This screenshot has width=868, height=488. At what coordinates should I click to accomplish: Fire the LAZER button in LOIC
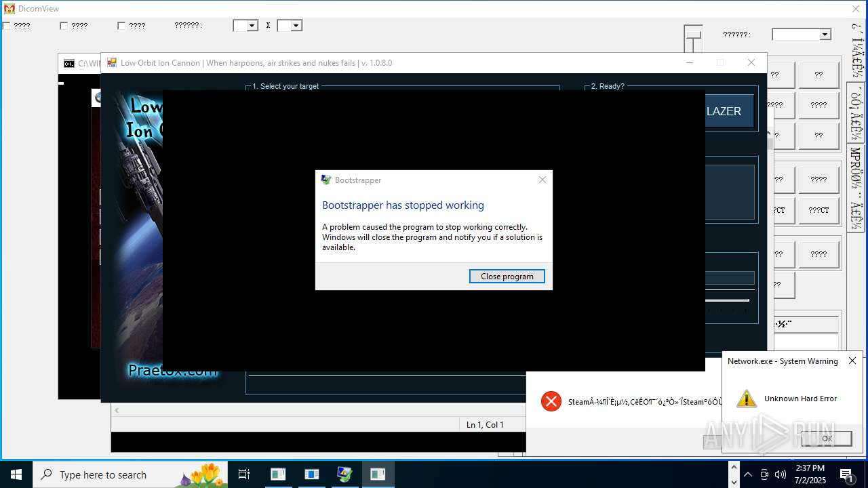click(x=728, y=111)
